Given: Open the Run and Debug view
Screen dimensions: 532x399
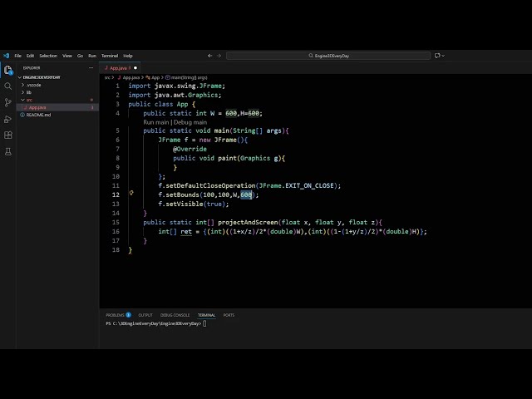Looking at the screenshot, I should (x=7, y=119).
